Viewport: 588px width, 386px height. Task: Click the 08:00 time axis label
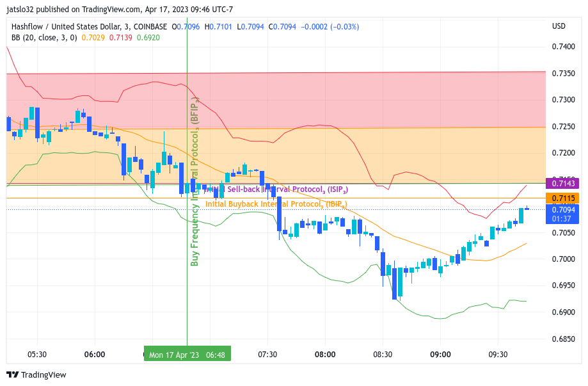(x=325, y=354)
